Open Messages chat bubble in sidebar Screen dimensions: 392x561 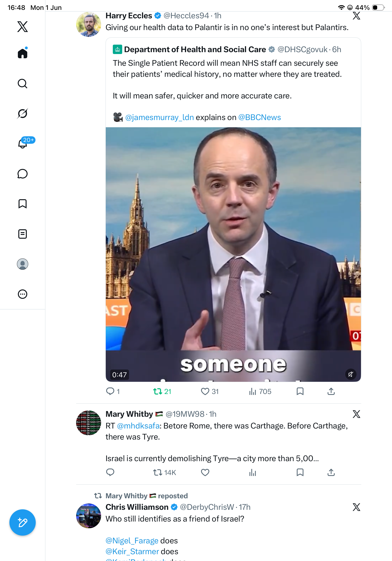tap(23, 174)
